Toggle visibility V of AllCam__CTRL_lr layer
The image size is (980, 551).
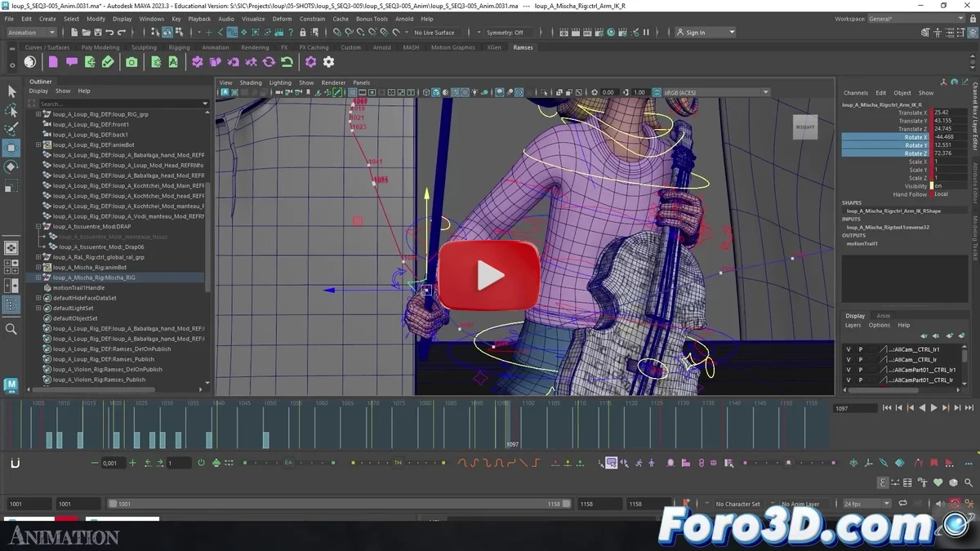coord(849,360)
